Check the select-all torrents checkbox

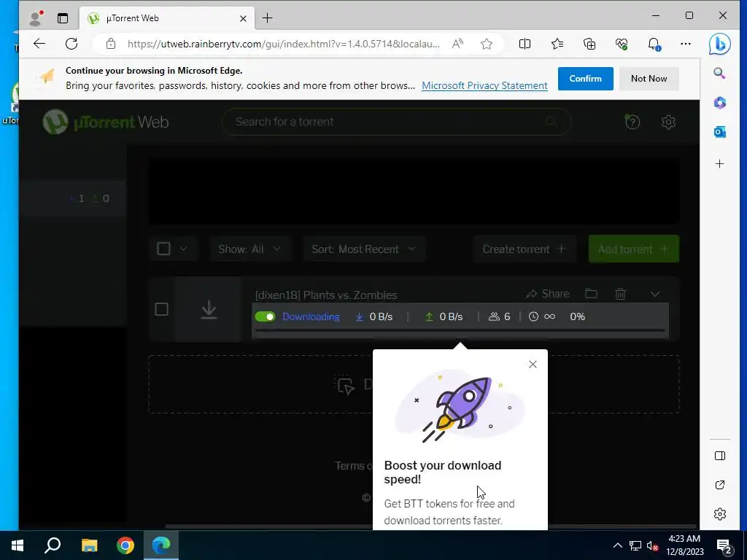pyautogui.click(x=163, y=249)
